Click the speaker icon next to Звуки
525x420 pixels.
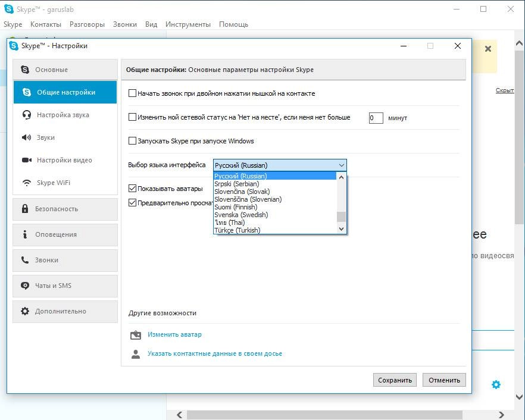26,137
